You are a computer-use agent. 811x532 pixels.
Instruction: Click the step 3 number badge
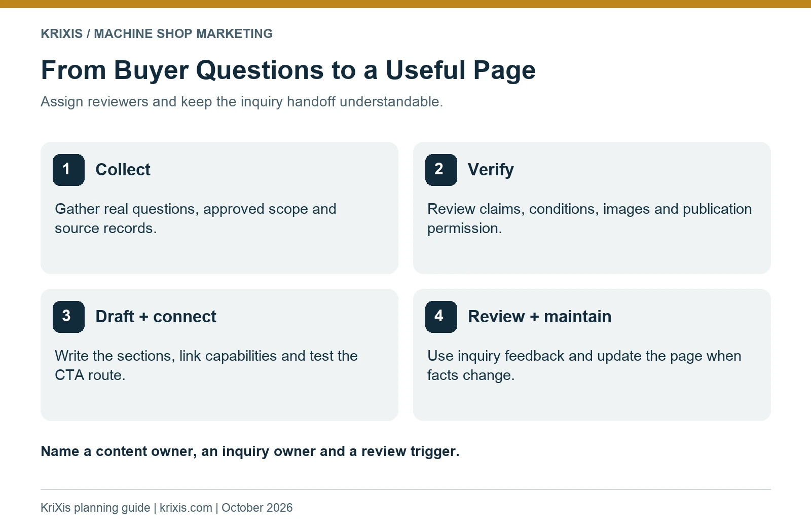[x=68, y=317]
